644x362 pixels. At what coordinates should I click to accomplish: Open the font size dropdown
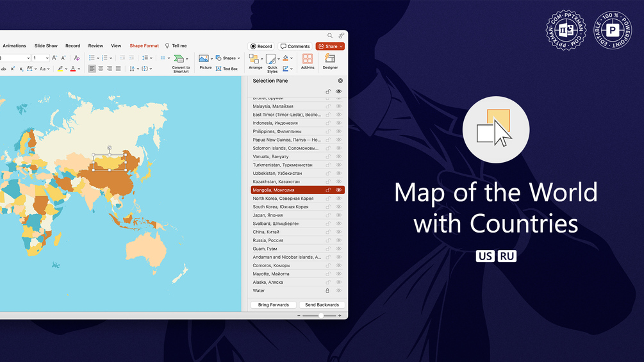[x=46, y=58]
